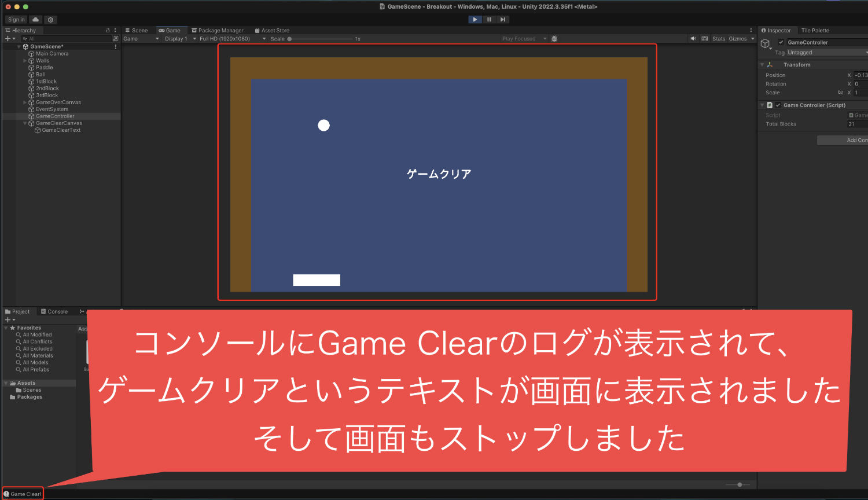Toggle the shortcuts keyboard icon

705,39
